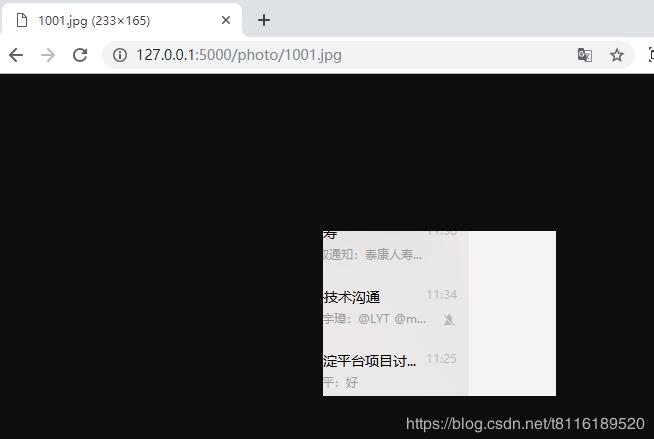Screen dimensions: 654x439
Task: Click the @LYT message preview line
Action: coord(375,319)
